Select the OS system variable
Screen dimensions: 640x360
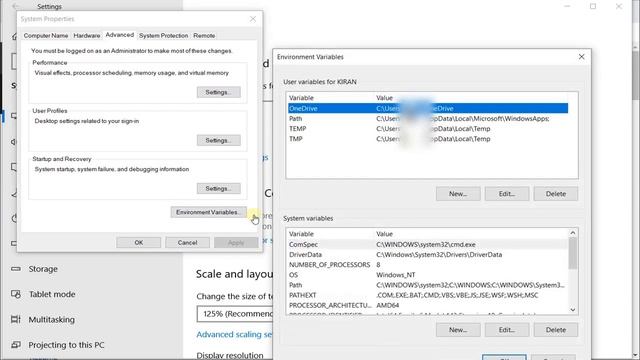427,275
